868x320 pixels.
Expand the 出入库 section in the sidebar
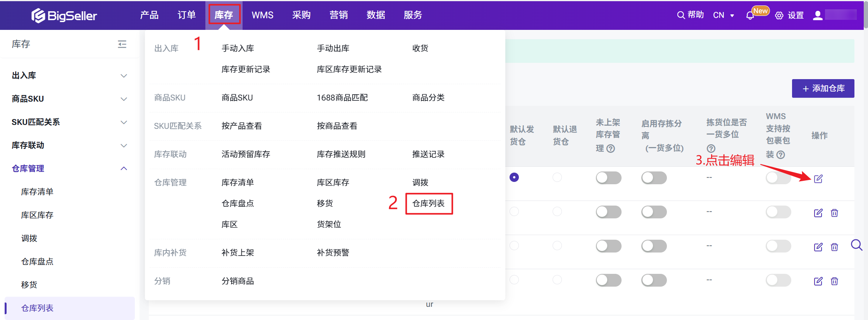(124, 76)
